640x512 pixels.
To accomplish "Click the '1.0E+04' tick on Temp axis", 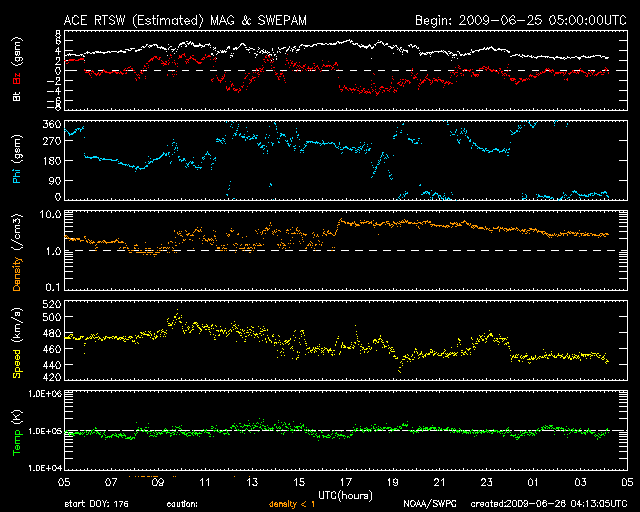I will click(45, 468).
